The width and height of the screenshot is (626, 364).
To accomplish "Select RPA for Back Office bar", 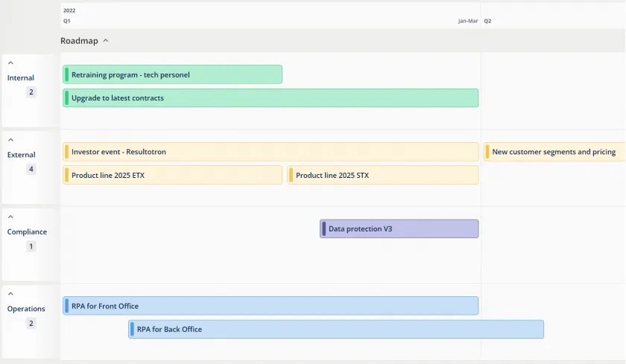I will coord(336,329).
